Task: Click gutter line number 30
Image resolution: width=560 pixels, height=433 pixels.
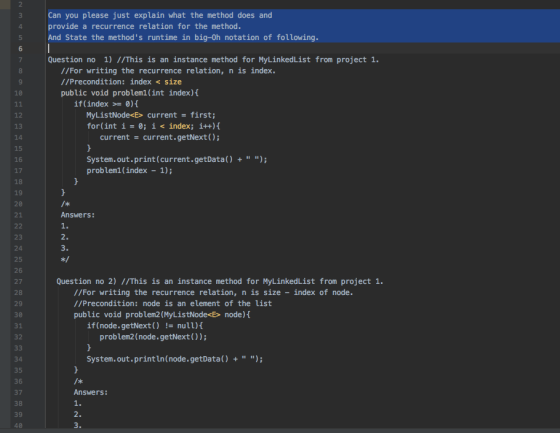Action: [x=18, y=315]
